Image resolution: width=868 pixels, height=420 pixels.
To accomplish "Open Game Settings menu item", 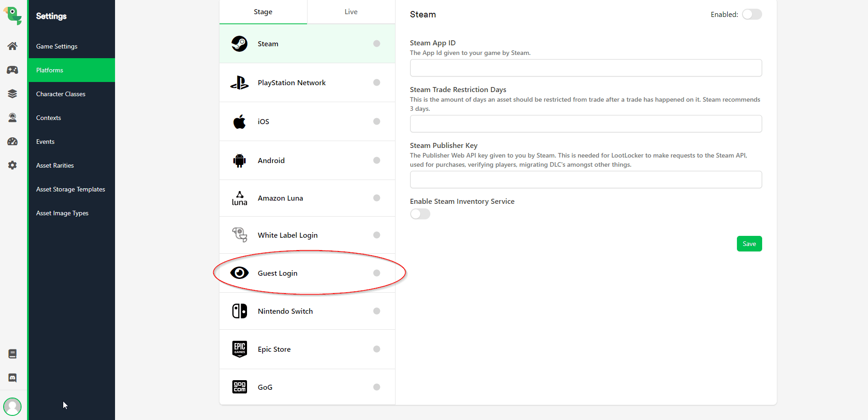I will coord(57,46).
